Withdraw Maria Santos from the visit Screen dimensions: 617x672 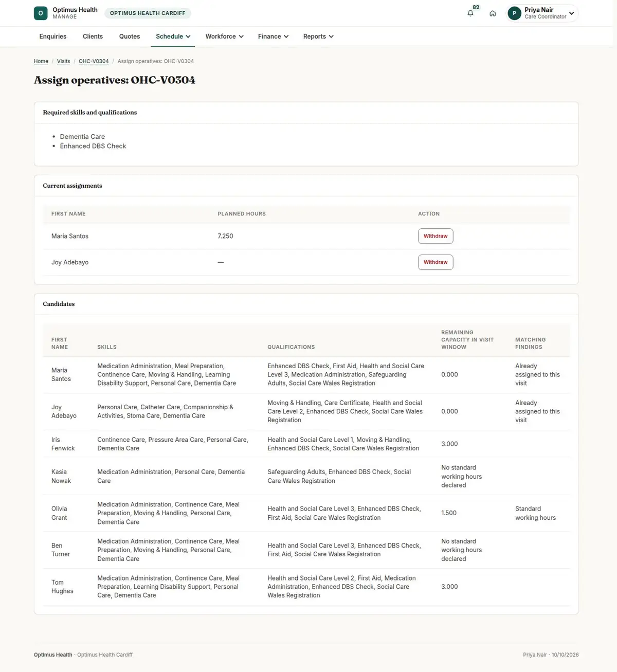(435, 236)
